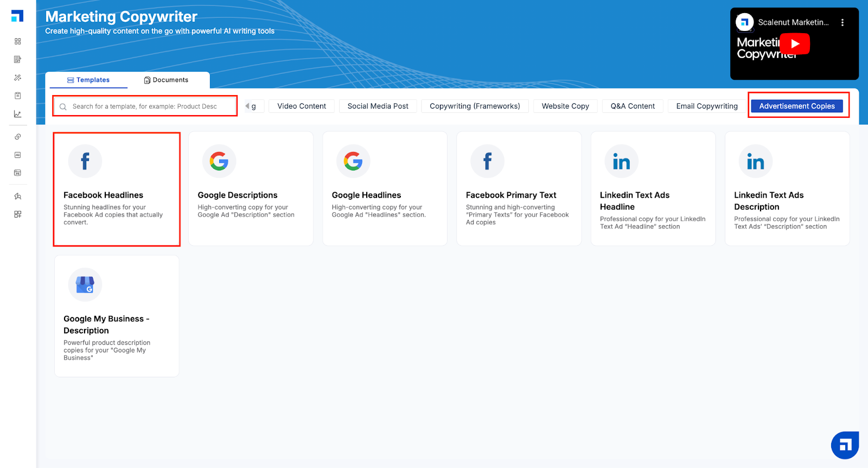The width and height of the screenshot is (868, 468).
Task: Click the keyword search star icon in sidebar
Action: coord(18,196)
